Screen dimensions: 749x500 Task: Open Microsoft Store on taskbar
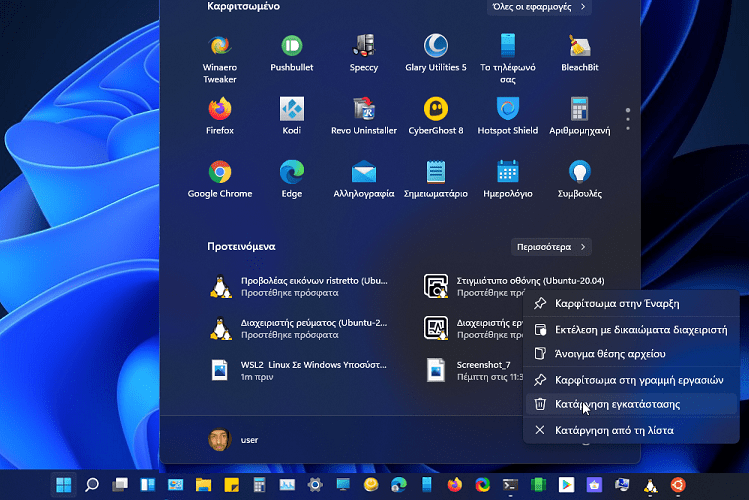click(x=594, y=485)
